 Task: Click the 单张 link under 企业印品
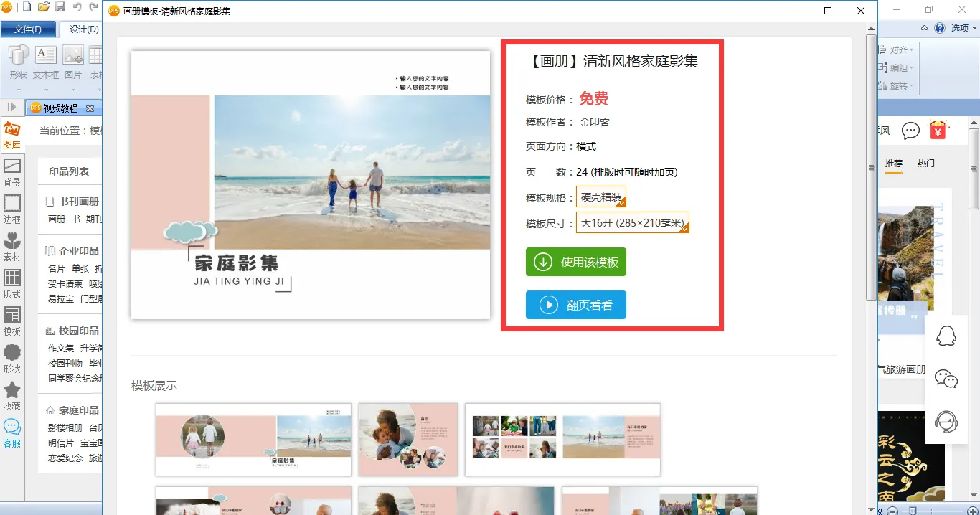coord(80,269)
